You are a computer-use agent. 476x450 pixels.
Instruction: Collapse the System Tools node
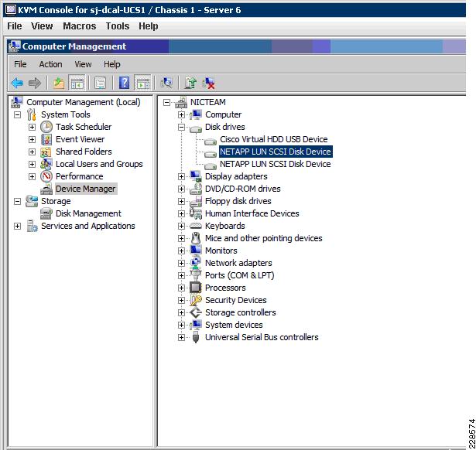click(x=17, y=114)
